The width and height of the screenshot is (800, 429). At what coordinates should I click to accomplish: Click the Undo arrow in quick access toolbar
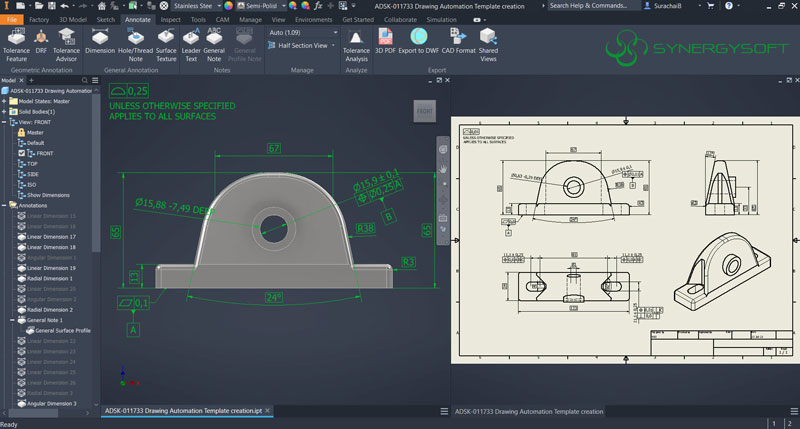coord(65,6)
